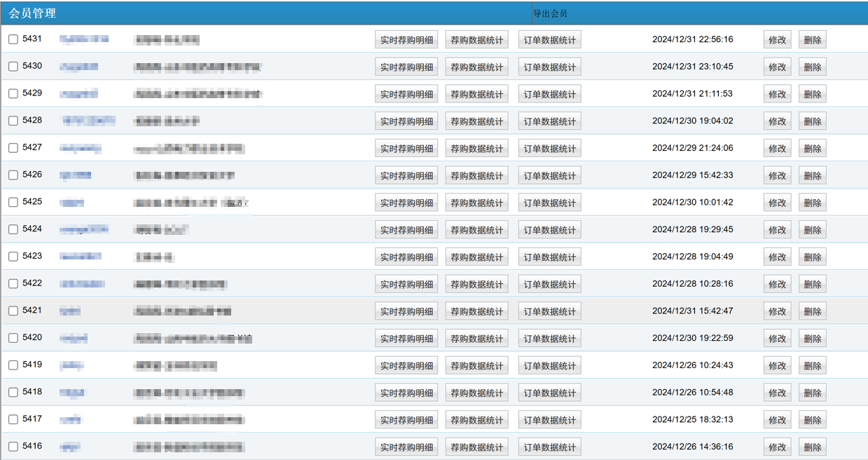View 订单数据统计 for member 5429
The image size is (868, 460).
click(549, 94)
